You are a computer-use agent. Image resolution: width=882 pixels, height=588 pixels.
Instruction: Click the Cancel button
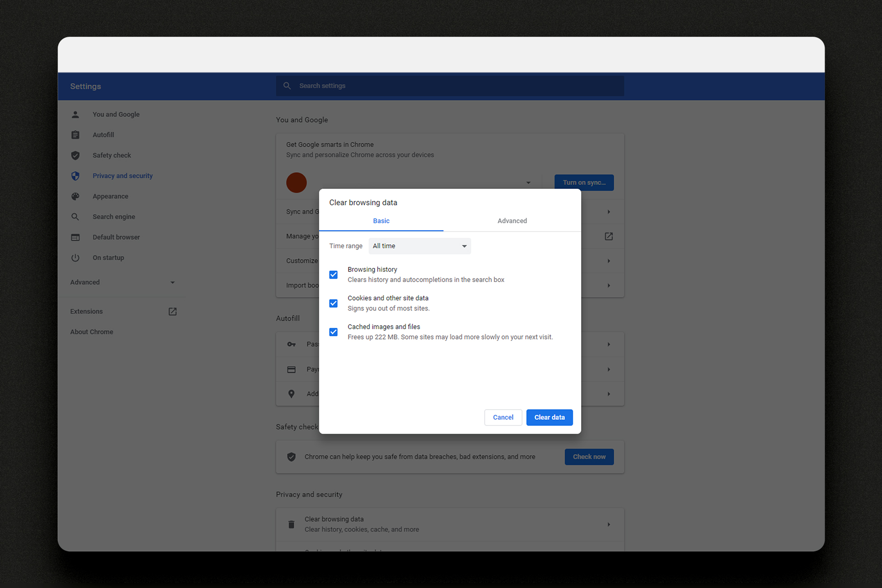pyautogui.click(x=503, y=417)
